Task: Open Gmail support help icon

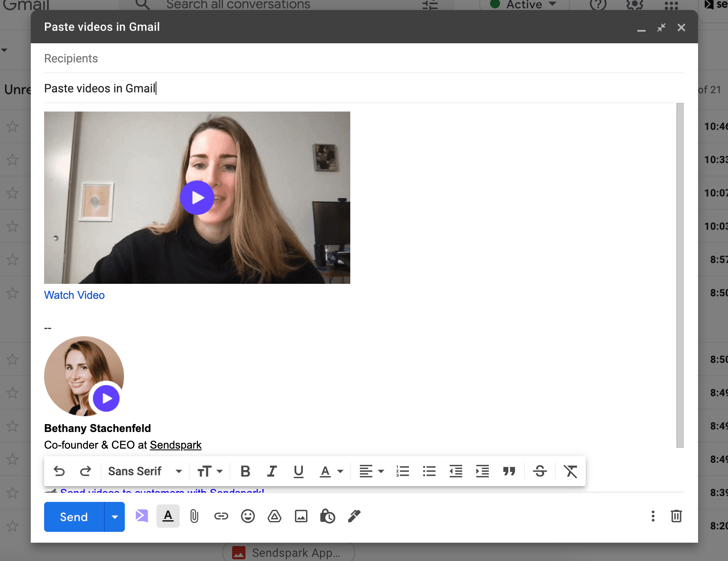Action: click(x=598, y=5)
